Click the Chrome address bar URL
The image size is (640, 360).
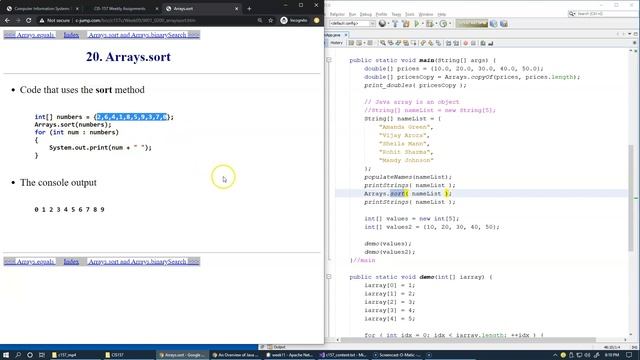(x=136, y=20)
